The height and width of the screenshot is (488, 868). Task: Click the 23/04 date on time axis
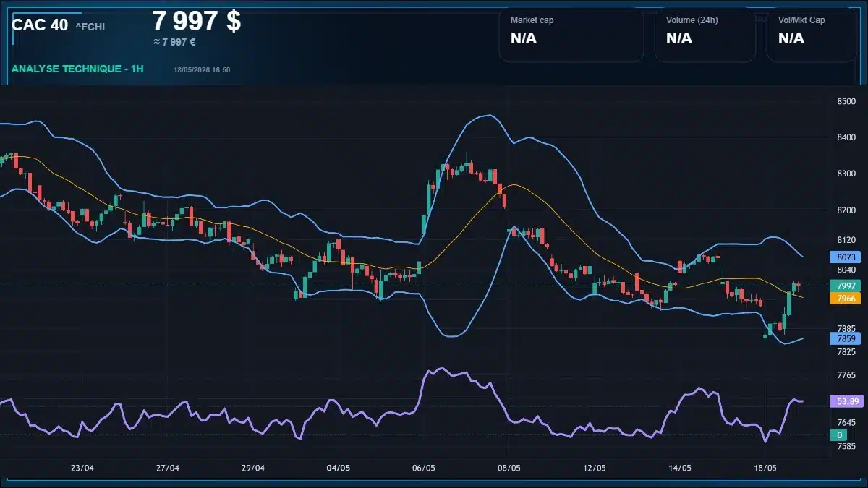point(82,468)
